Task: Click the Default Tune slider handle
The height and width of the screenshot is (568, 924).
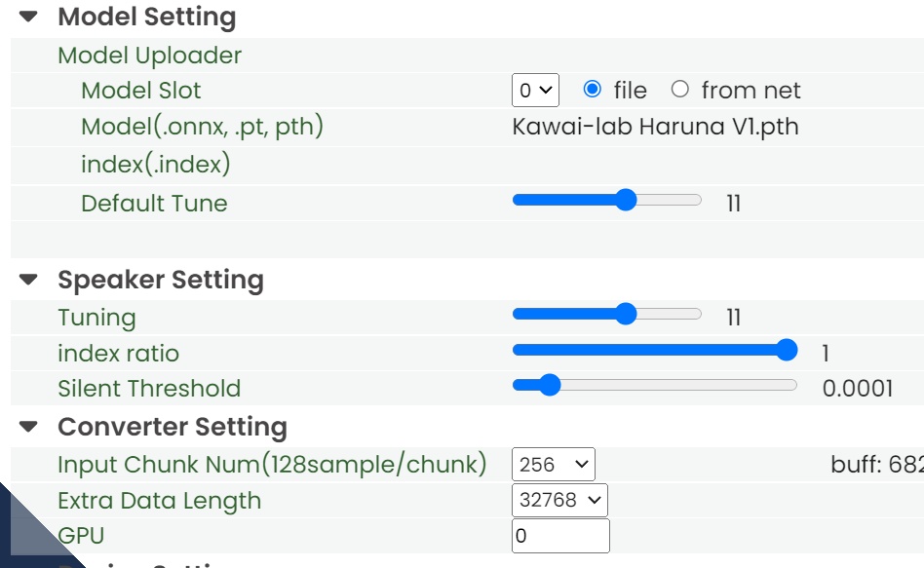Action: (626, 201)
